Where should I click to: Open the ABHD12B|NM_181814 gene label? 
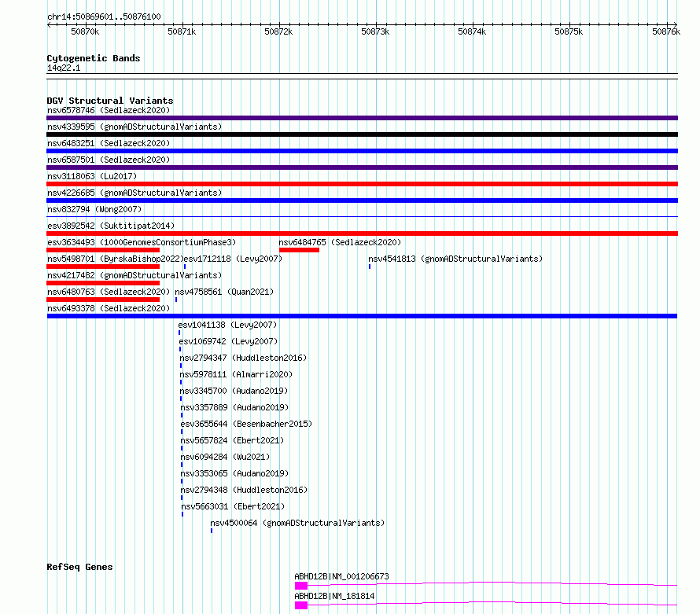point(334,596)
